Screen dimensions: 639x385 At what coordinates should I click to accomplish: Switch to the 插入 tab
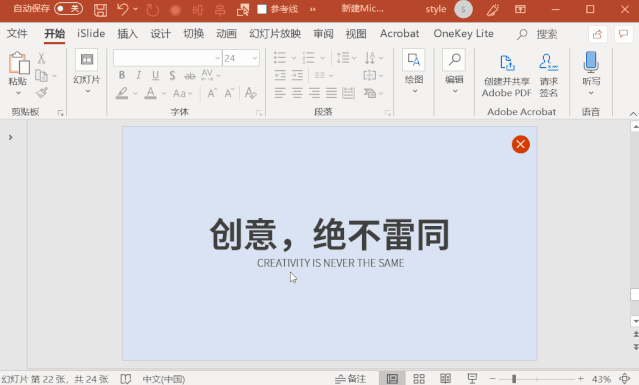[x=128, y=34]
